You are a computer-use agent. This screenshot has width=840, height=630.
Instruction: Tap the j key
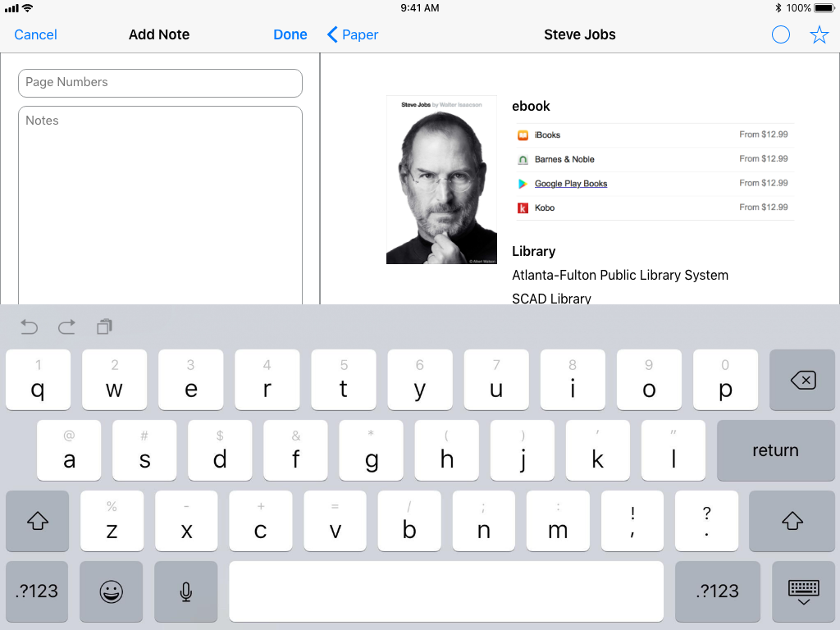(523, 450)
